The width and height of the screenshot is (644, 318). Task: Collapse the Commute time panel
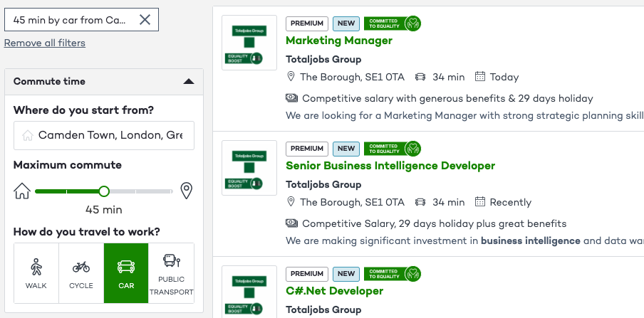[x=188, y=82]
